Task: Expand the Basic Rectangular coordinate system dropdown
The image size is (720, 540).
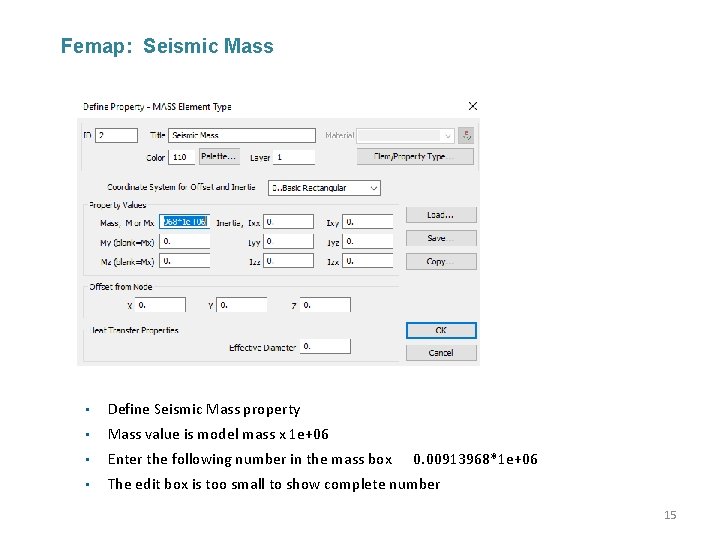Action: [324, 188]
